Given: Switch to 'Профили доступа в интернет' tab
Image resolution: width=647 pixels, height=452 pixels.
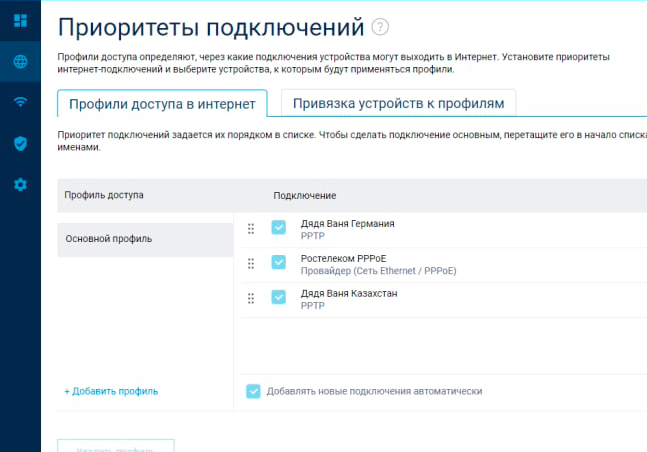Looking at the screenshot, I should 162,103.
